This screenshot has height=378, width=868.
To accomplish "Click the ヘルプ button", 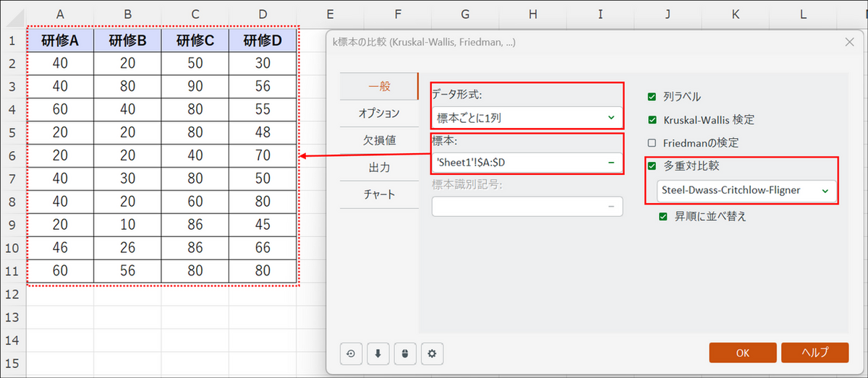I will 814,353.
